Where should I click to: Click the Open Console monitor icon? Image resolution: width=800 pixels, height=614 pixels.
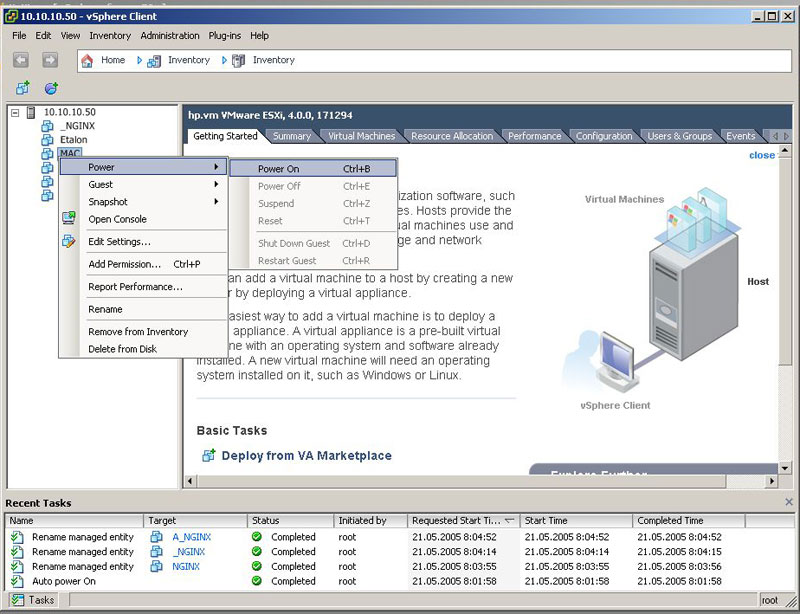pos(69,218)
